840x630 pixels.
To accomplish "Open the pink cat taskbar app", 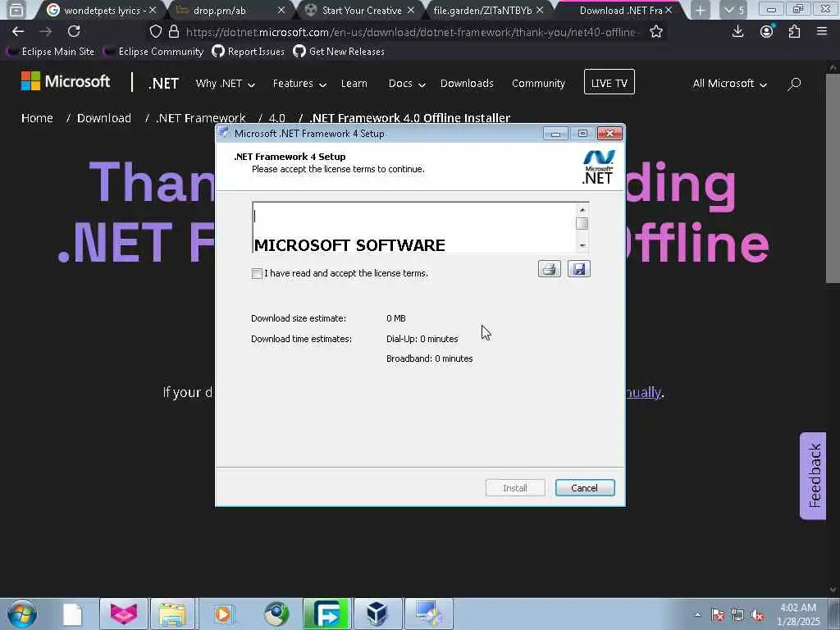I will [x=124, y=614].
